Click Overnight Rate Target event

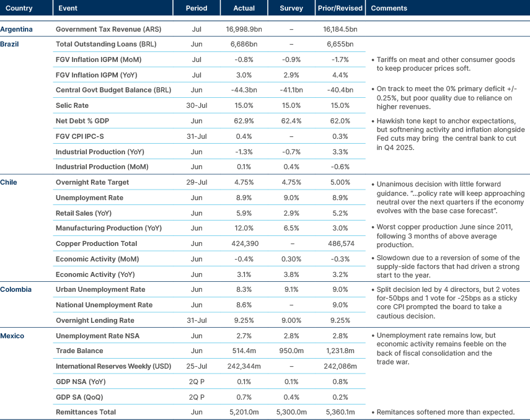92,182
